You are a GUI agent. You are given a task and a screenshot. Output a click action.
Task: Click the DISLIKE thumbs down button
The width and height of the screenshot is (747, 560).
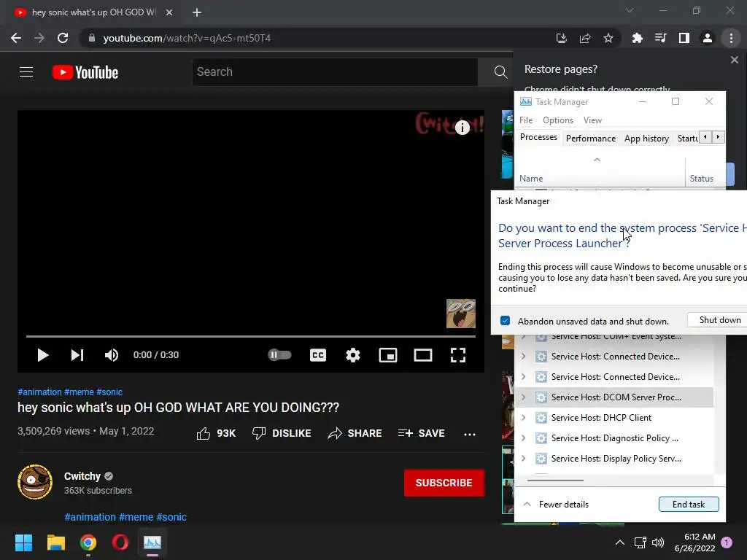click(282, 433)
